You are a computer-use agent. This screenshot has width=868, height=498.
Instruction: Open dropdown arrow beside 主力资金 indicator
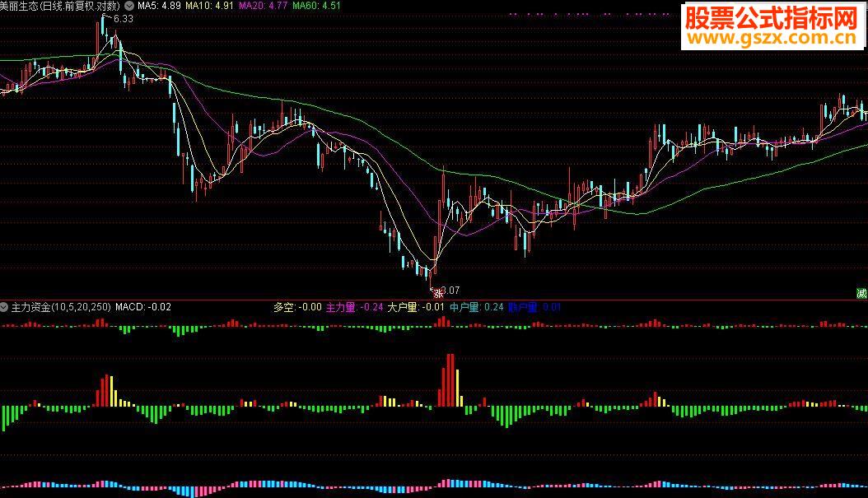click(4, 306)
